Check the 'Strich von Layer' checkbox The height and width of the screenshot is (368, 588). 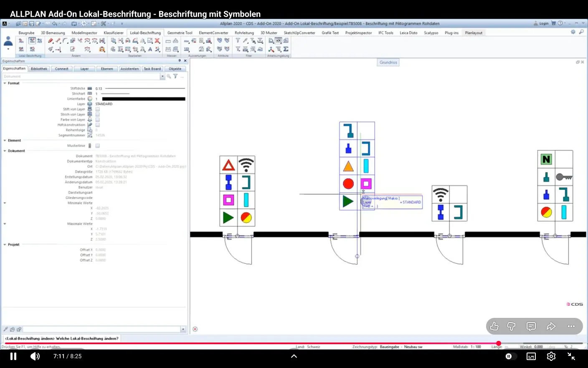(97, 114)
